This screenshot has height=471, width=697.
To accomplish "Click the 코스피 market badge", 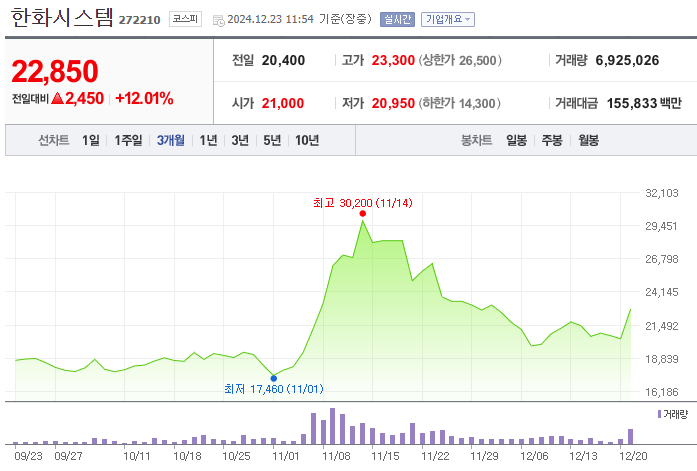I will pyautogui.click(x=185, y=19).
